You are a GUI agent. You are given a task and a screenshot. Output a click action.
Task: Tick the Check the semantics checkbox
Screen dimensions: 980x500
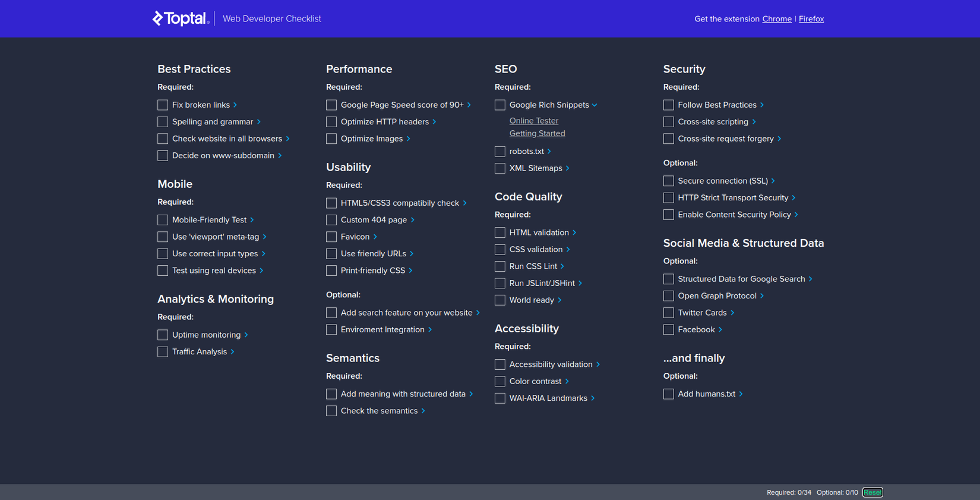tap(331, 411)
